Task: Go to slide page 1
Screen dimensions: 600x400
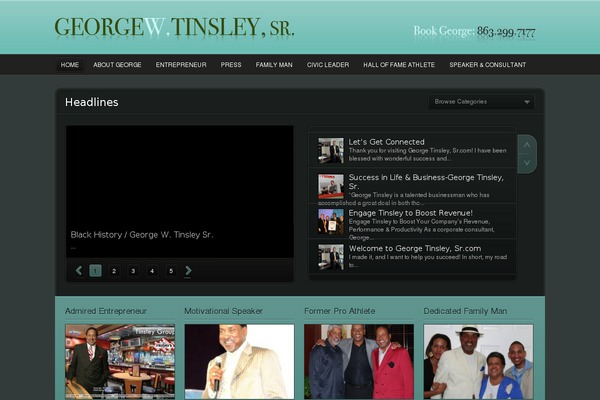Action: click(95, 271)
